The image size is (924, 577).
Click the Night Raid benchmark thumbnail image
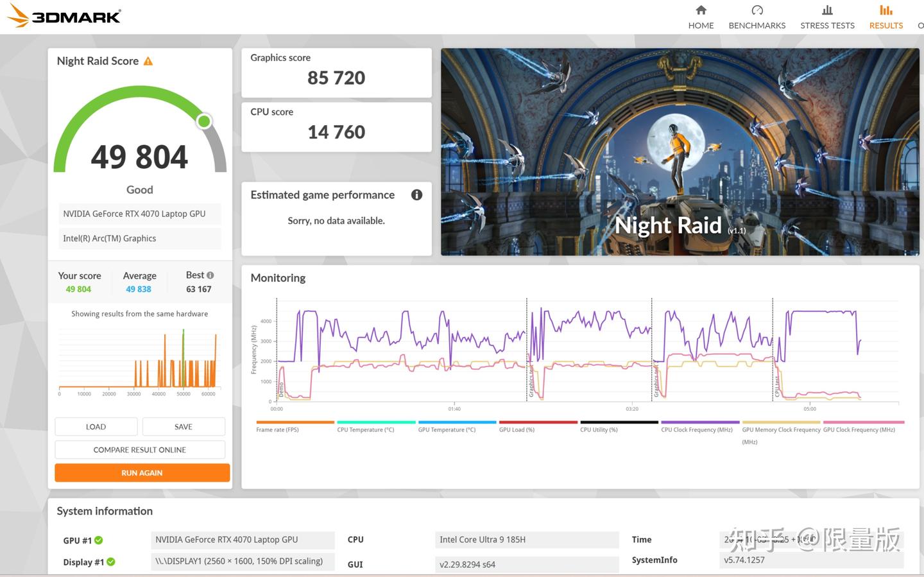[x=680, y=152]
